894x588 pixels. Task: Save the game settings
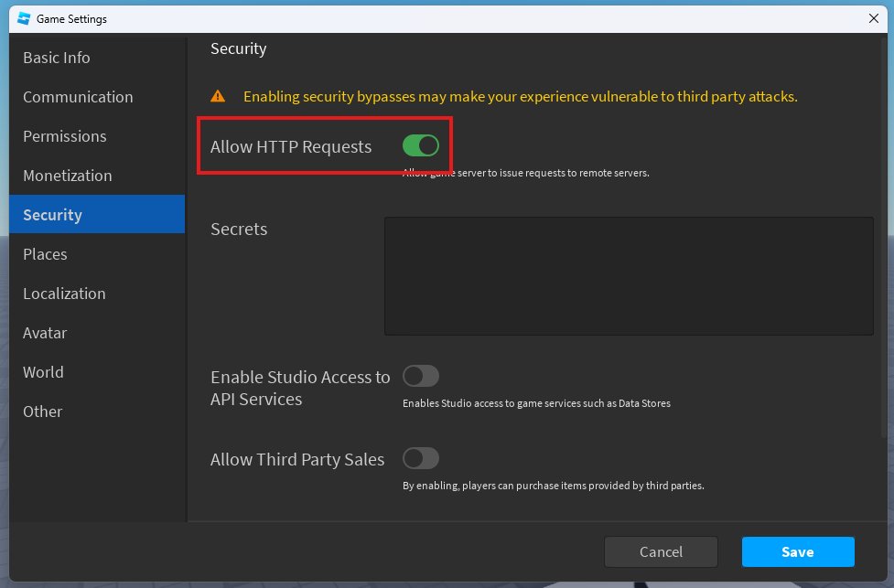click(798, 551)
